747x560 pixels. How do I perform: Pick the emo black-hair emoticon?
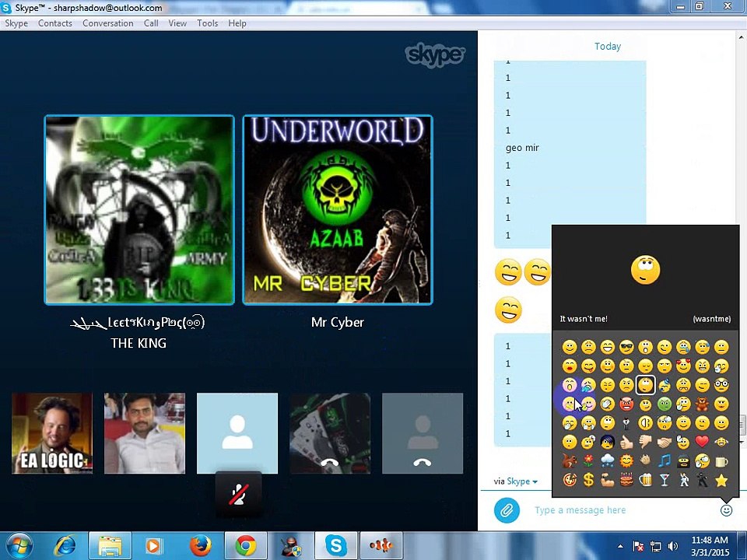pos(608,443)
